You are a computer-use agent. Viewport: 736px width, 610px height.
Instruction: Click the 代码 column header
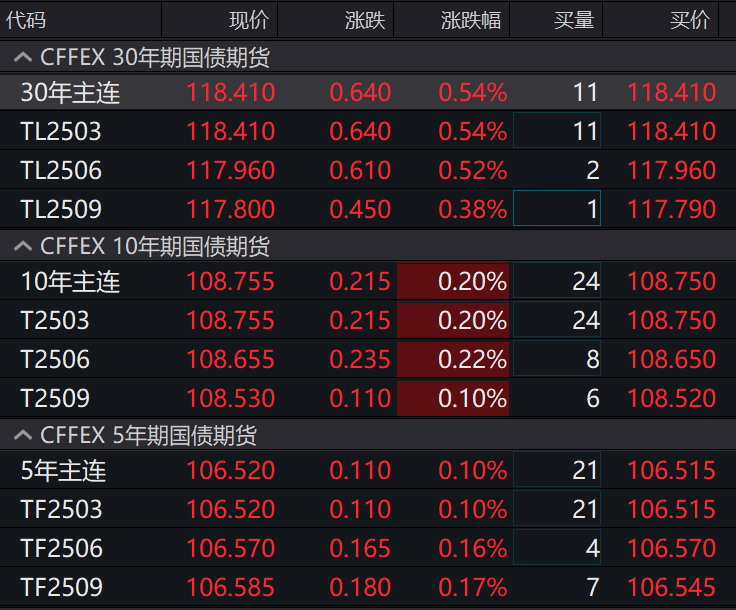[x=26, y=19]
